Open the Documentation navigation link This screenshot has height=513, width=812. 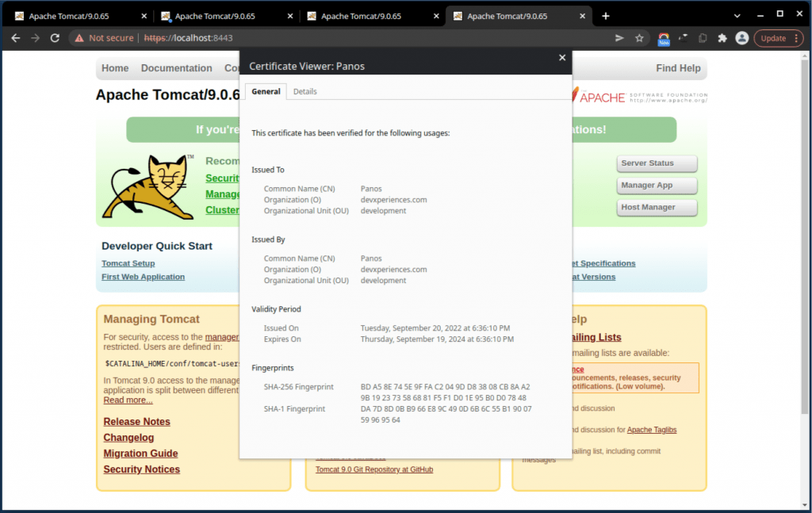click(177, 68)
